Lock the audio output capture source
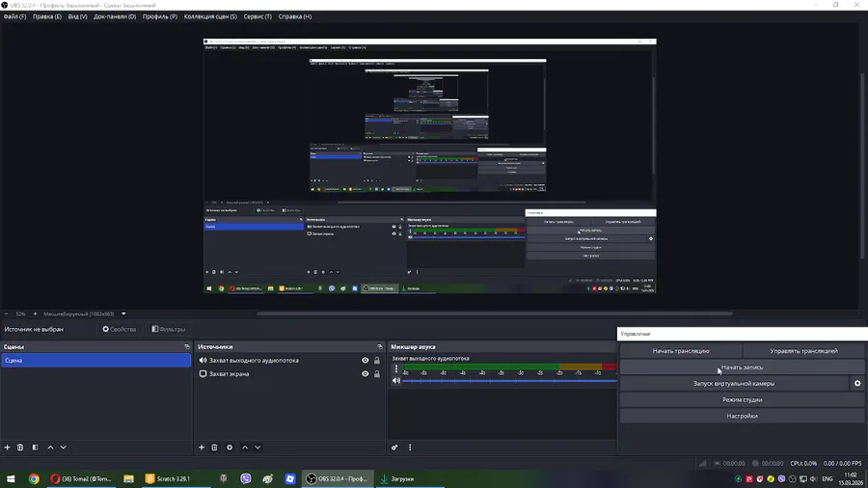The width and height of the screenshot is (868, 488). 377,360
